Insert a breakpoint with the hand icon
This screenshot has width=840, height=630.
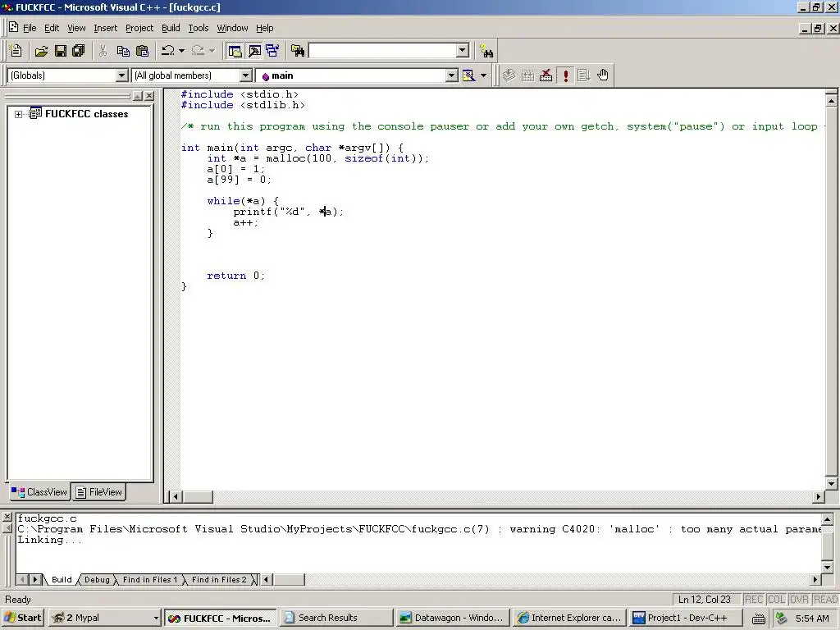point(603,75)
